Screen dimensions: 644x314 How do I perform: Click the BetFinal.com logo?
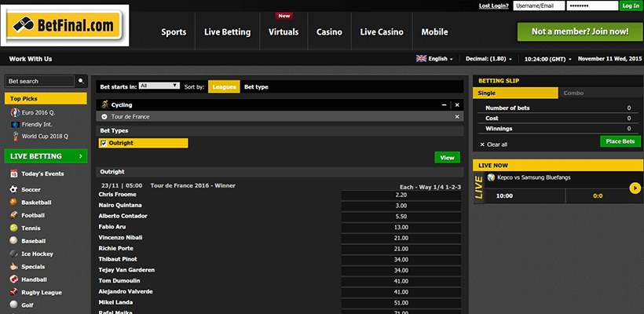65,26
